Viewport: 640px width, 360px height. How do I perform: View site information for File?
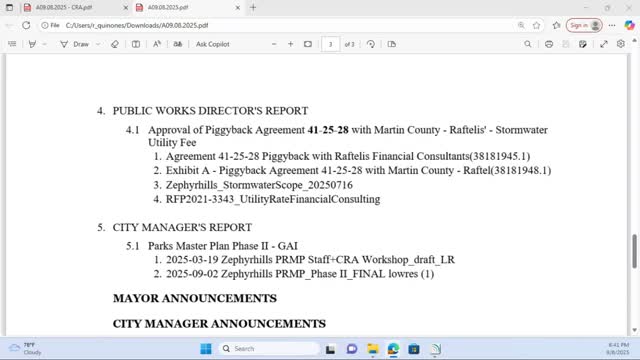50,25
